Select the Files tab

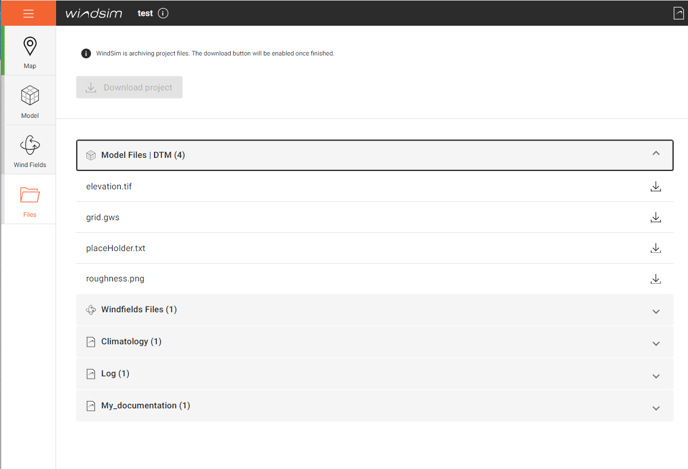pos(29,200)
